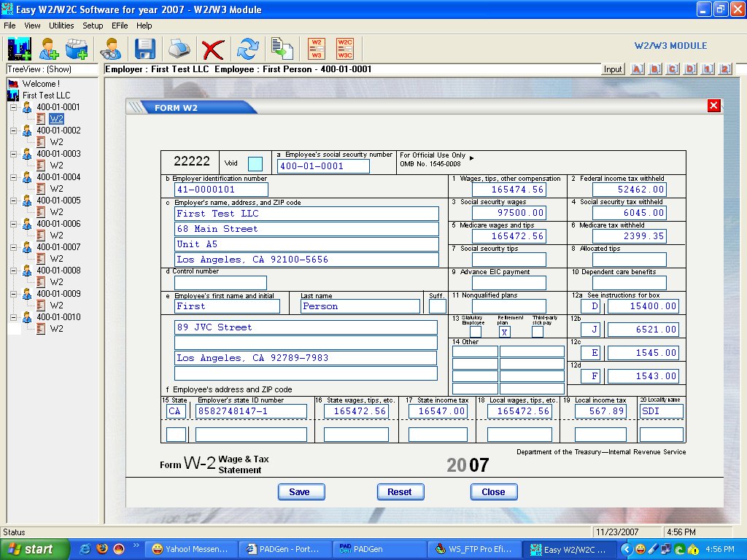Screen dimensions: 747x560
Task: Click the Reset button
Action: point(399,492)
